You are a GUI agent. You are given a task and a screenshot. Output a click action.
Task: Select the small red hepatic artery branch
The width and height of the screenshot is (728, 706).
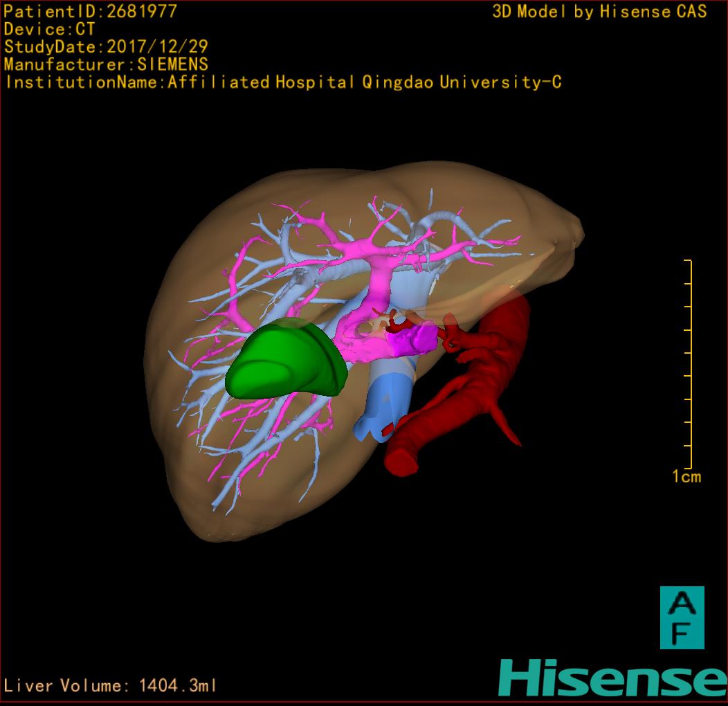(x=399, y=320)
